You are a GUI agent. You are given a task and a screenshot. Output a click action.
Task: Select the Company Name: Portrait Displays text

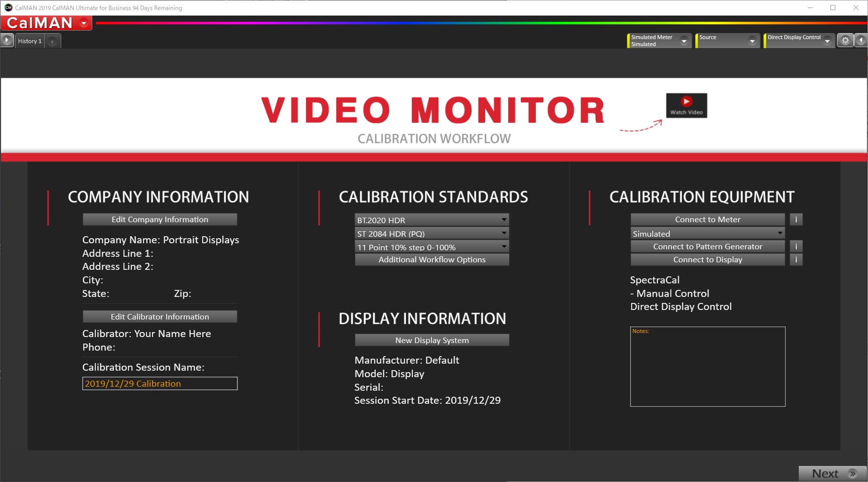161,240
